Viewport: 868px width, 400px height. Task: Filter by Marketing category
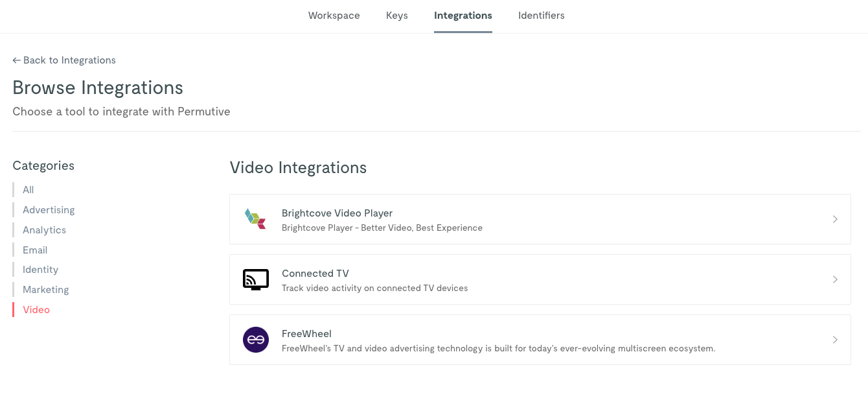[45, 290]
